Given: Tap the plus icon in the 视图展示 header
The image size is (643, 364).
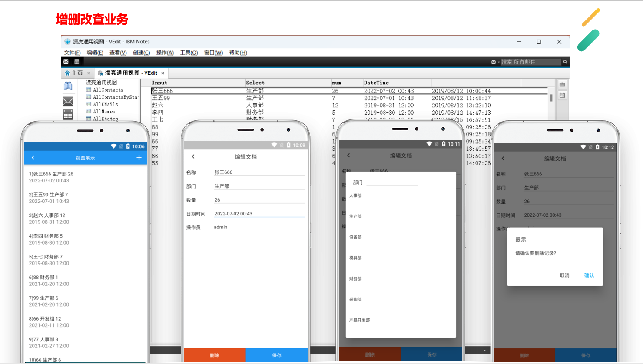Looking at the screenshot, I should point(139,158).
